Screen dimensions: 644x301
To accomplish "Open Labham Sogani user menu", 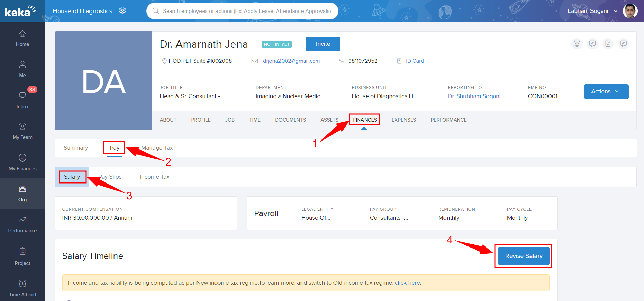I will pos(593,11).
